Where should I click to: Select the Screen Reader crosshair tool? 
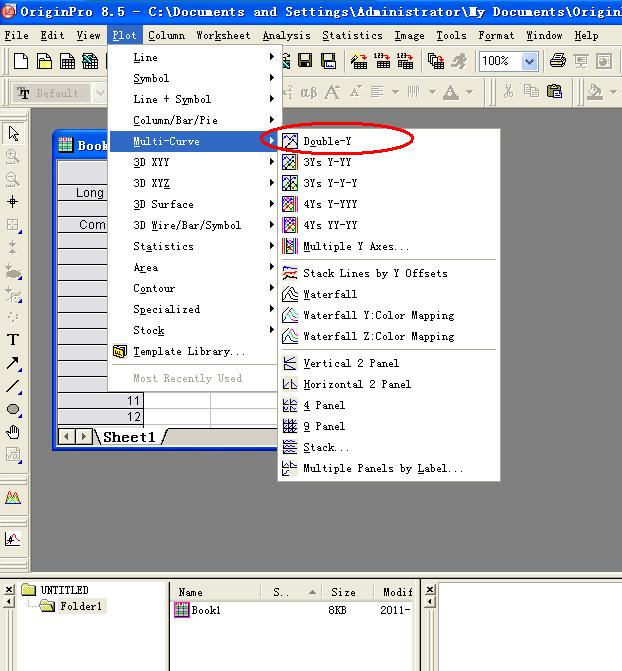point(13,202)
